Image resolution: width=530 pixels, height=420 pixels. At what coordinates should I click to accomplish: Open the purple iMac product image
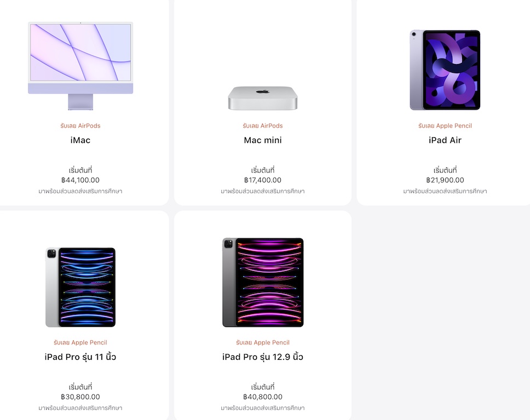point(80,66)
